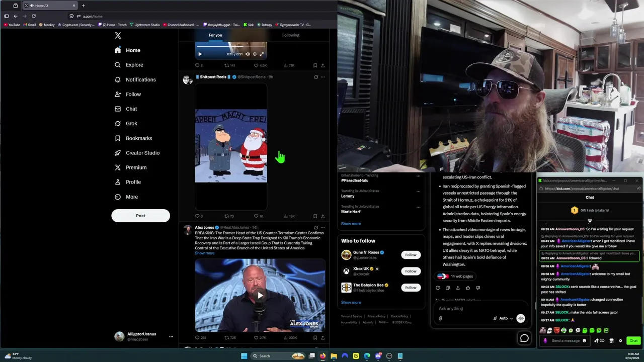Show more trending topics
The height and width of the screenshot is (362, 644).
(351, 224)
